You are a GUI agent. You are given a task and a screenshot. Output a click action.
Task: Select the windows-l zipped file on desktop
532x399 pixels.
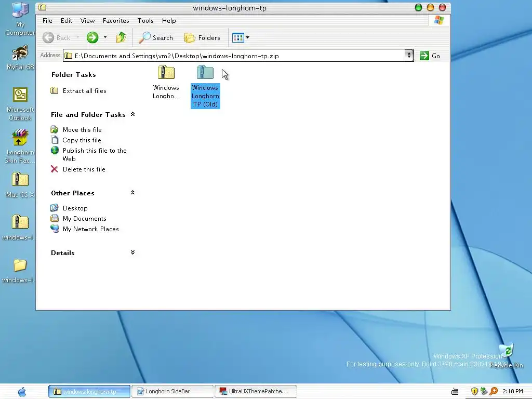tap(19, 228)
